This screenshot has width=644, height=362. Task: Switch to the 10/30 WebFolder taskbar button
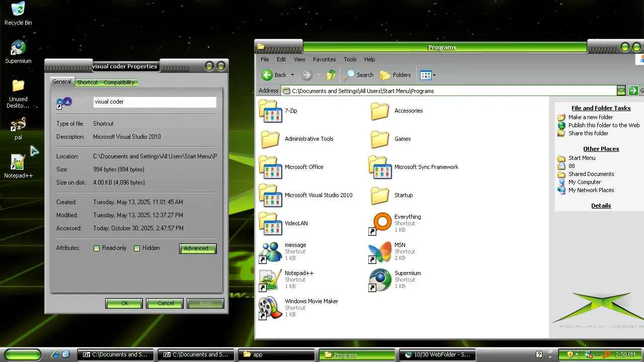pyautogui.click(x=437, y=354)
